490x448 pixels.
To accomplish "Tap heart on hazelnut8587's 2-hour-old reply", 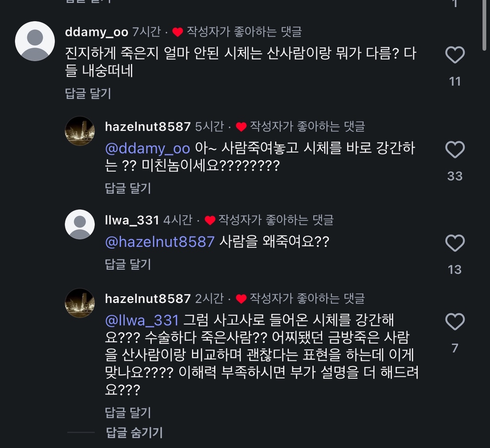I will (x=455, y=322).
